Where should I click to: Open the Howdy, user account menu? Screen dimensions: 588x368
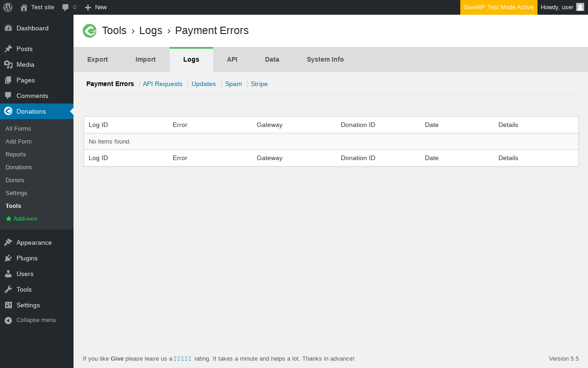[562, 7]
